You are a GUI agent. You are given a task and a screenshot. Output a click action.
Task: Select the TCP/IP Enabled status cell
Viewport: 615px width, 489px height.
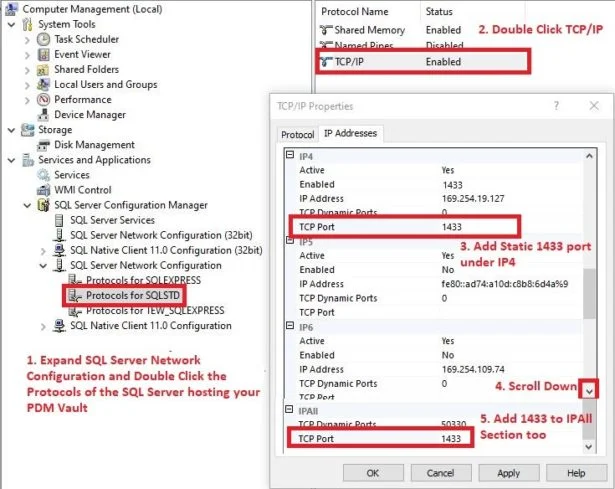(443, 62)
